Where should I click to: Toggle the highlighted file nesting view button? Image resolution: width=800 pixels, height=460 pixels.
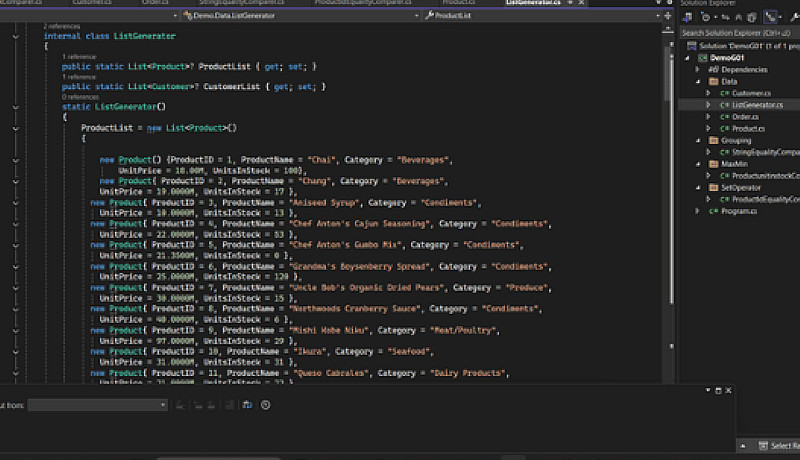[769, 17]
